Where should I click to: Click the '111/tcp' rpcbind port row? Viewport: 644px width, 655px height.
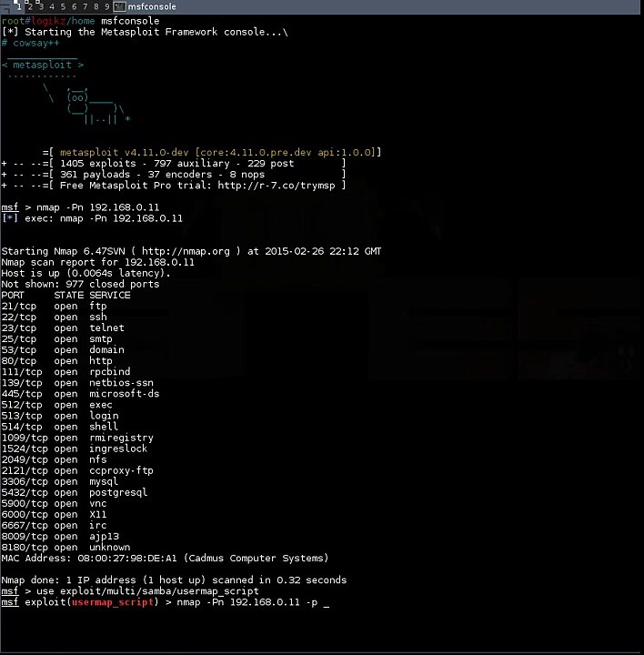(65, 372)
